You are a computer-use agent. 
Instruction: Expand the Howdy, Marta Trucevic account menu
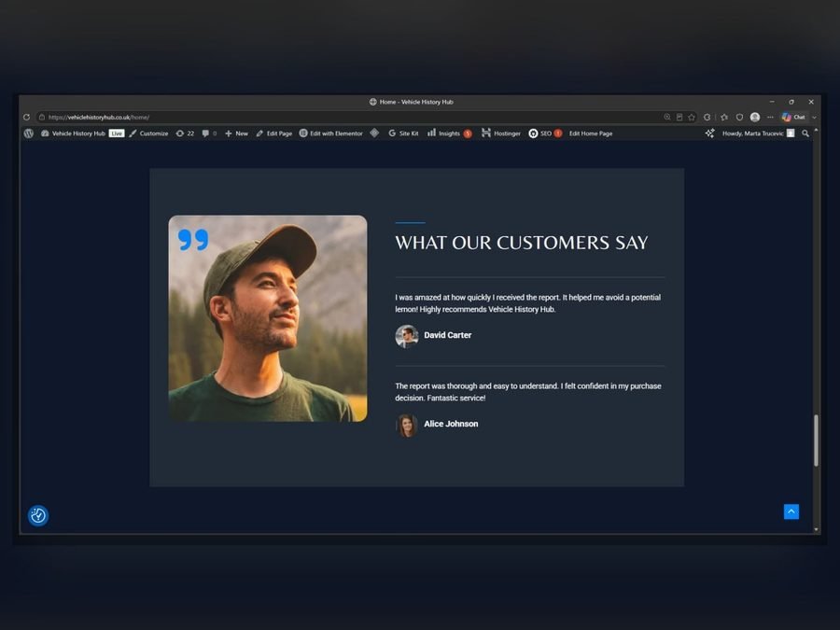click(758, 133)
